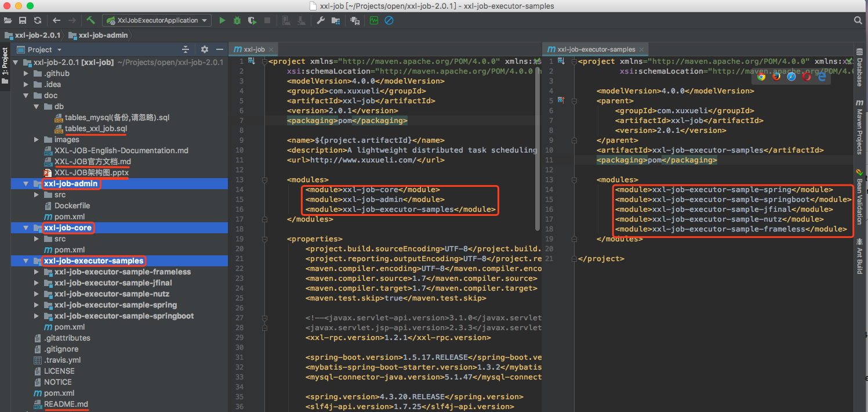Open the Ant Build tool window
This screenshot has width=868, height=412.
(x=859, y=255)
